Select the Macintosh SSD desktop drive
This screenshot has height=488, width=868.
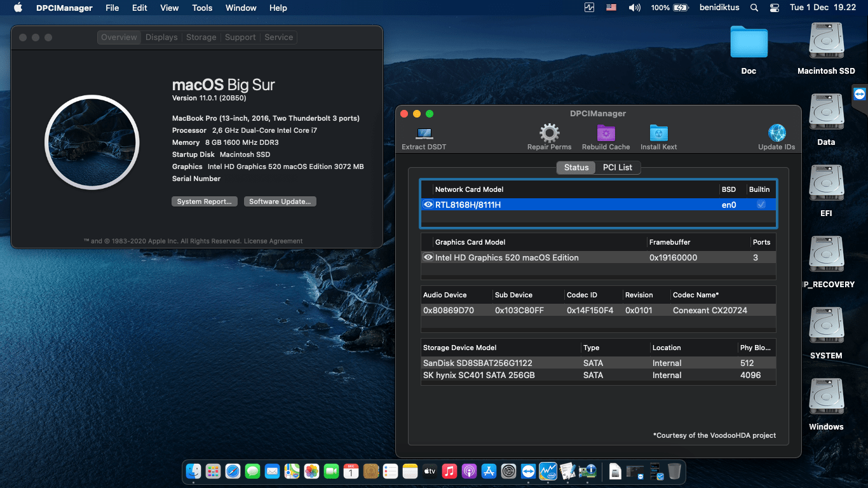point(826,42)
